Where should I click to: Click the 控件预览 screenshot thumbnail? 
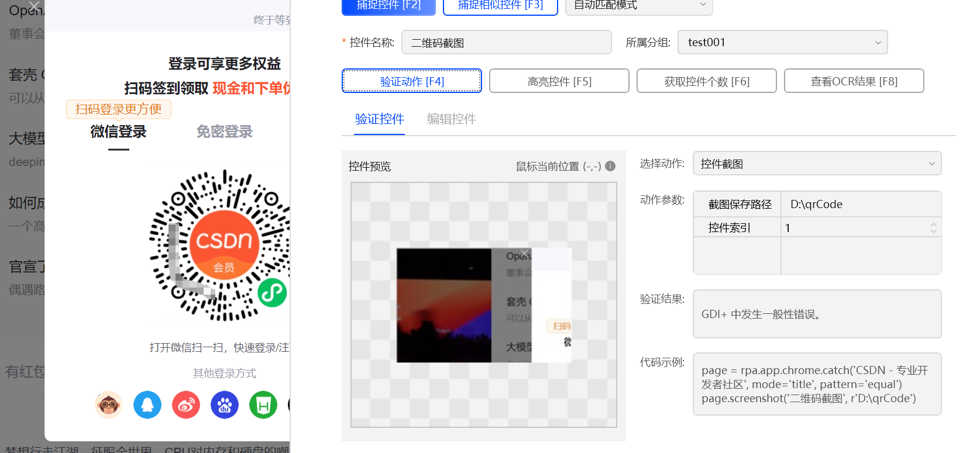pos(484,305)
